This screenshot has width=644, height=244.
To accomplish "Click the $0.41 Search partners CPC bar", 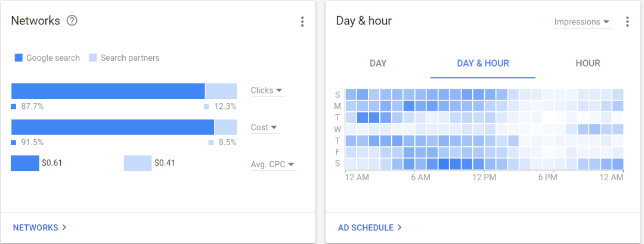I will pos(138,163).
